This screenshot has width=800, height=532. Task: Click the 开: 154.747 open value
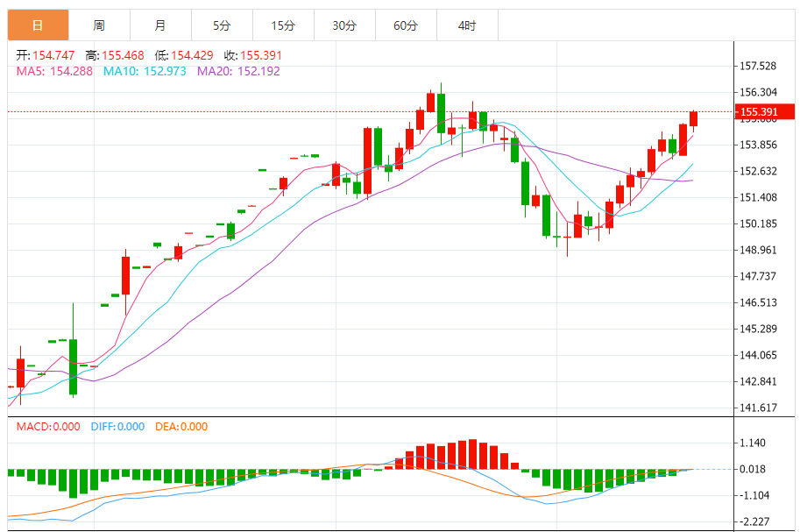tap(46, 55)
